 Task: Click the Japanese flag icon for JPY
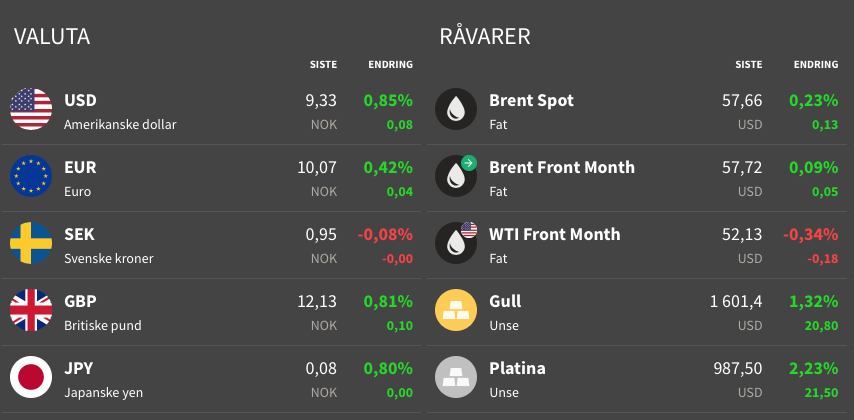tap(31, 377)
